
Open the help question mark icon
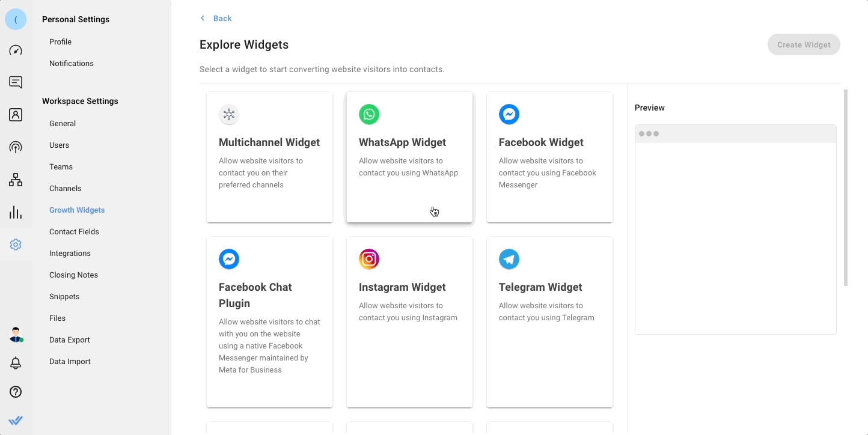tap(16, 392)
